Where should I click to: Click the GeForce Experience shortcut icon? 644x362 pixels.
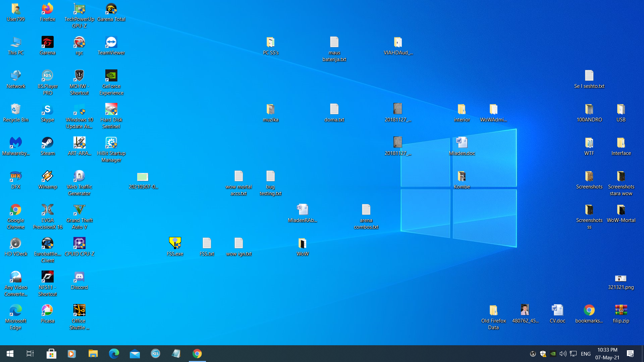[x=111, y=76]
